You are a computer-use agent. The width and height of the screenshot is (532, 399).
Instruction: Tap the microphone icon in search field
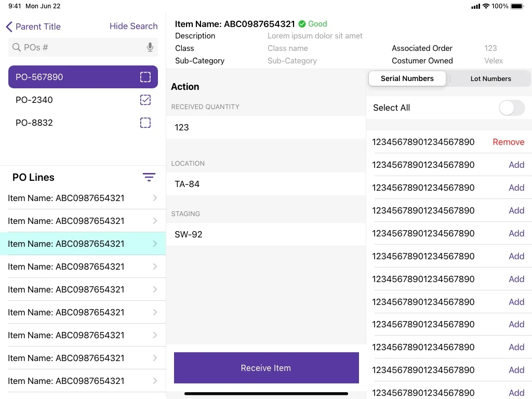pos(150,47)
